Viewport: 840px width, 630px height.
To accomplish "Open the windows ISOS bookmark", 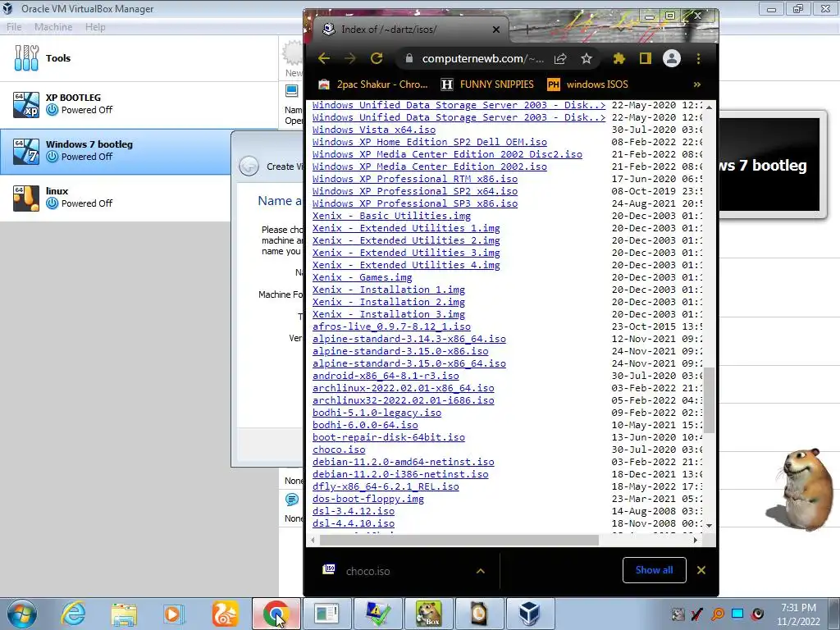I will 587,84.
